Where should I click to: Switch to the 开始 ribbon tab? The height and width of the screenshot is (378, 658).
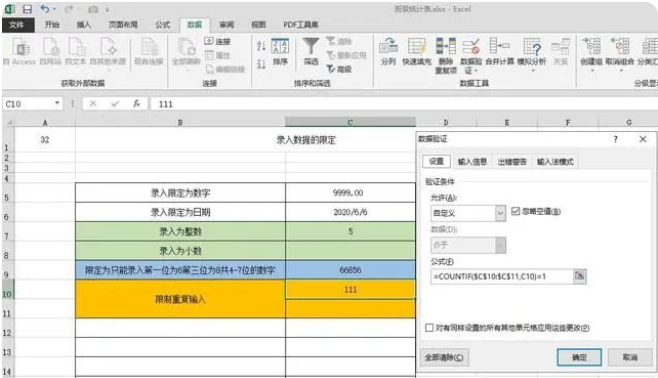point(52,25)
